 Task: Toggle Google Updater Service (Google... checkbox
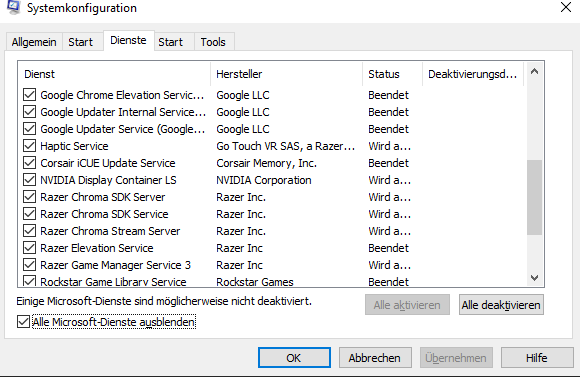(30, 129)
